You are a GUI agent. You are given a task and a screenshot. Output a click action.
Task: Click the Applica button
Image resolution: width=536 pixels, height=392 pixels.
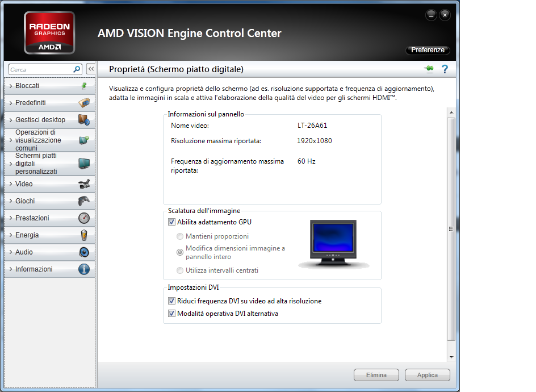(x=428, y=375)
